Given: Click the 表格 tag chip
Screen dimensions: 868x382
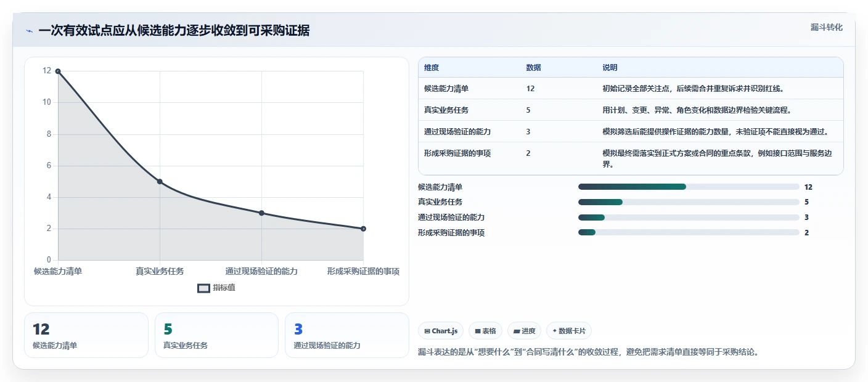Looking at the screenshot, I should (486, 331).
